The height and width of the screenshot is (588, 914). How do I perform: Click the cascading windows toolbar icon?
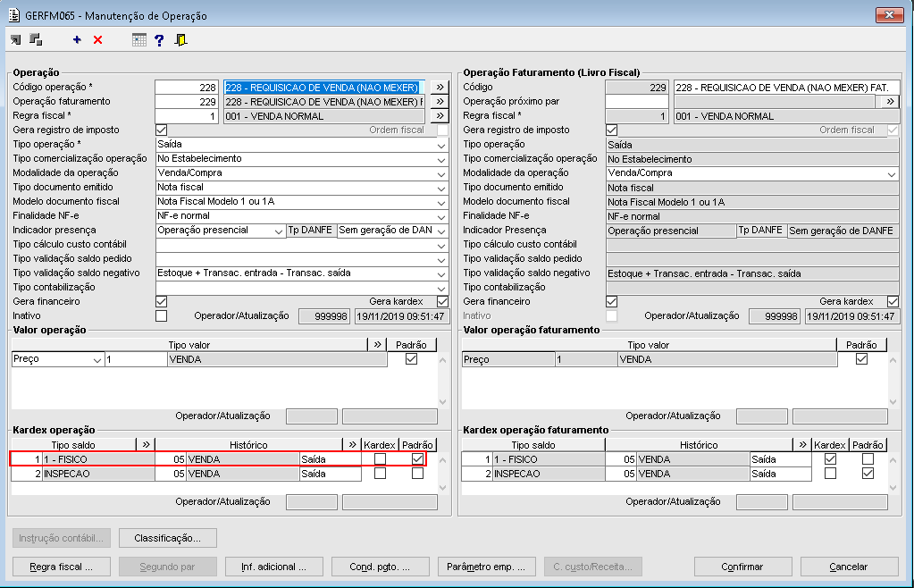(36, 39)
